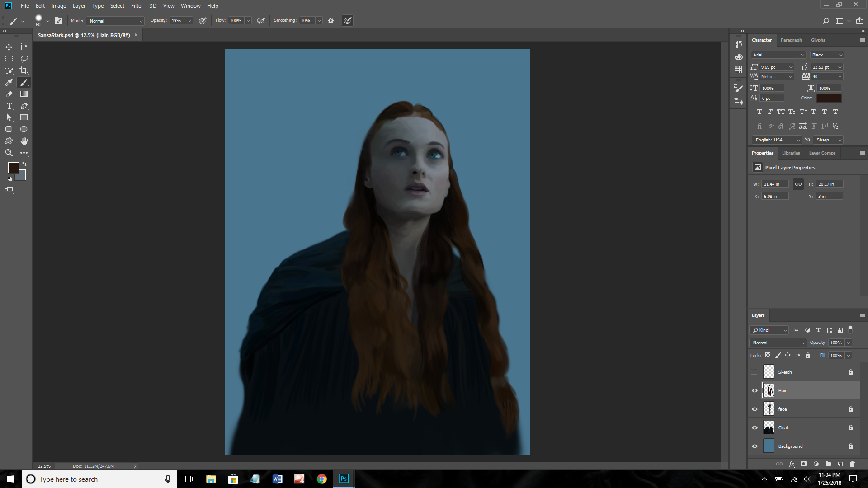Image resolution: width=868 pixels, height=488 pixels.
Task: Toggle pressure for opacity
Action: 203,21
